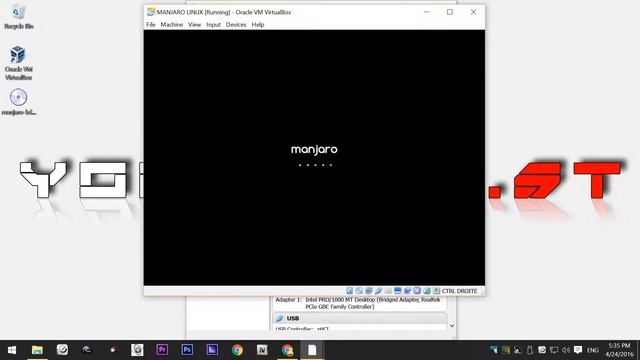
Task: Minimize the MANJARO LINUX VM window
Action: click(x=427, y=12)
